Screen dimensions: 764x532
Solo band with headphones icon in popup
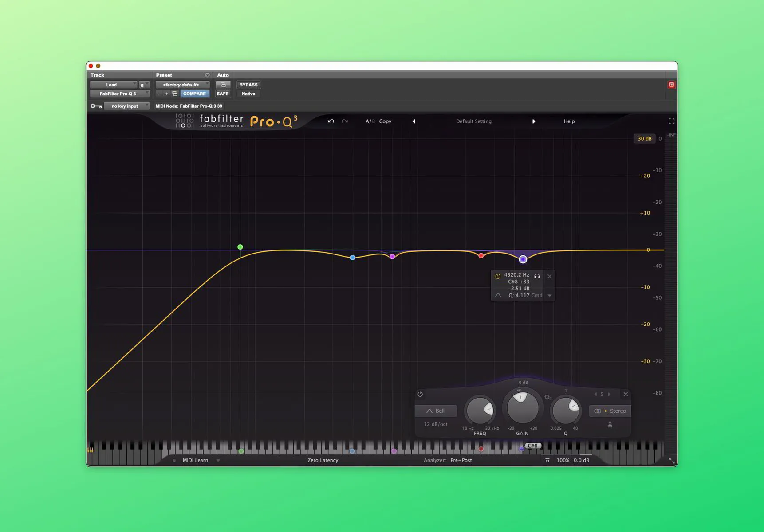click(537, 276)
